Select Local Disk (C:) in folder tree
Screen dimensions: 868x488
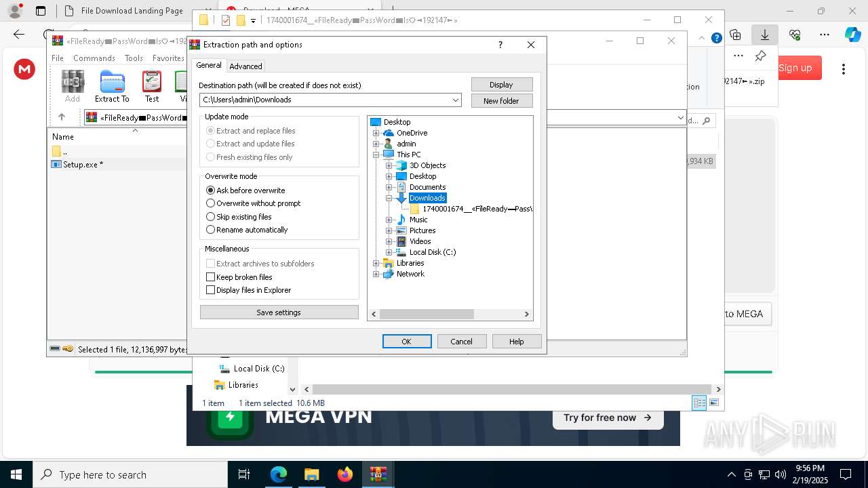[x=433, y=252]
